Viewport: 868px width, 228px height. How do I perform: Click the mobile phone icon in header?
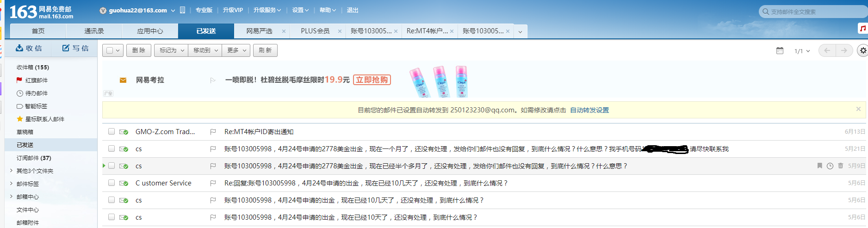182,10
